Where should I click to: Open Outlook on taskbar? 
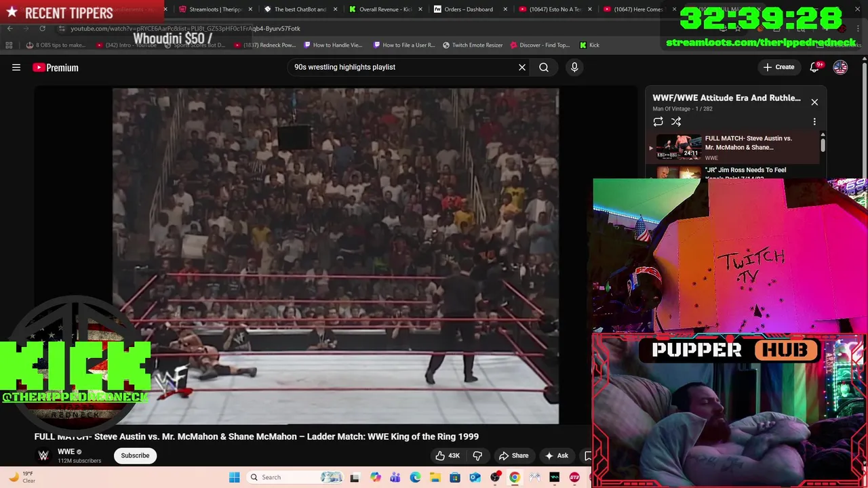pyautogui.click(x=475, y=477)
